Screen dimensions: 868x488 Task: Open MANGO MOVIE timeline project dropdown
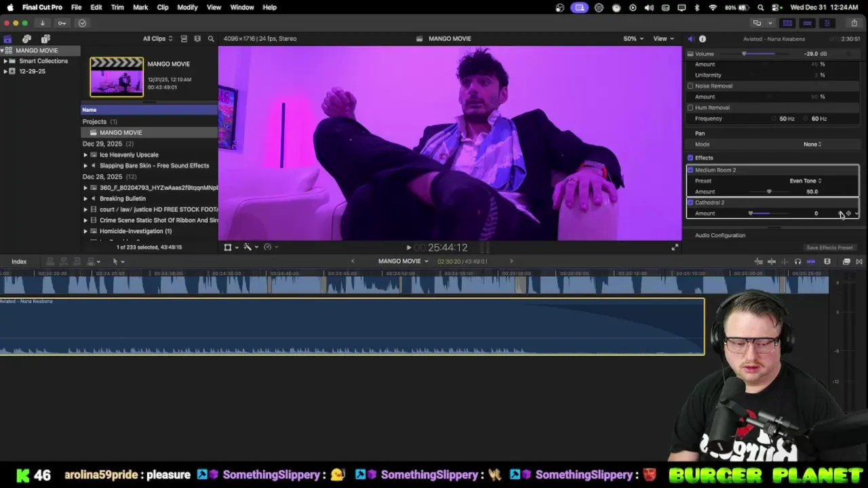(403, 261)
